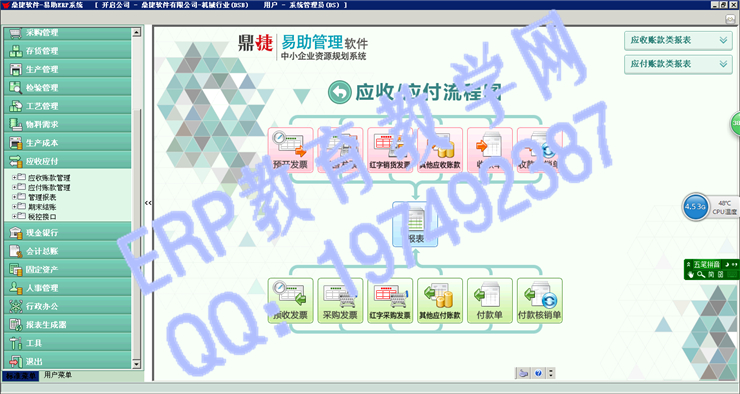This screenshot has width=740, height=394.
Task: Open the 会计总账 menu module
Action: click(67, 251)
